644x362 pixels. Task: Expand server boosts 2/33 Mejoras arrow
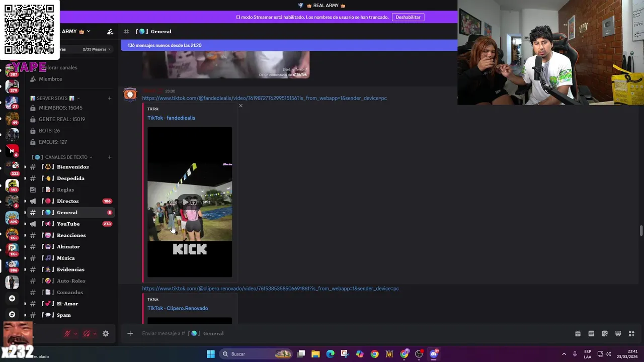click(x=109, y=49)
